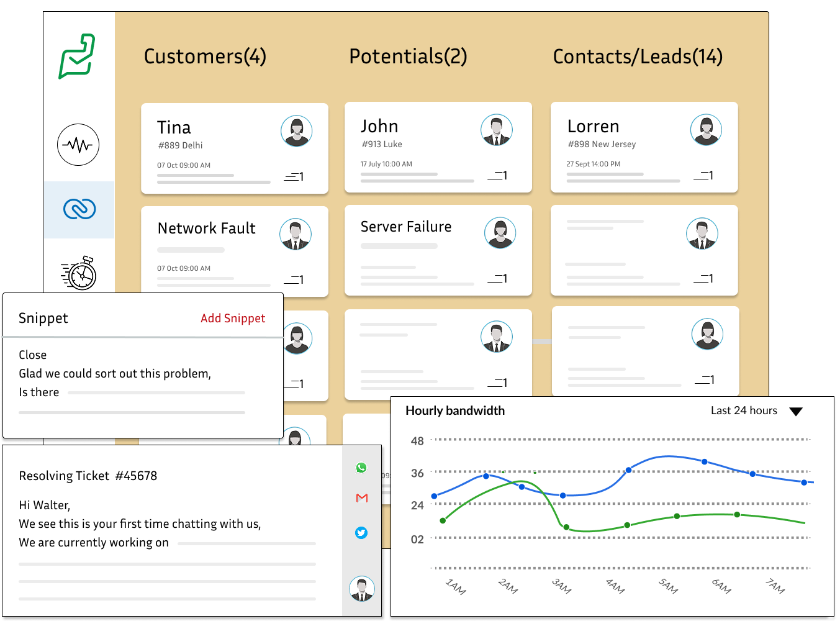Click the green Zoho Desk logo icon

pos(77,57)
